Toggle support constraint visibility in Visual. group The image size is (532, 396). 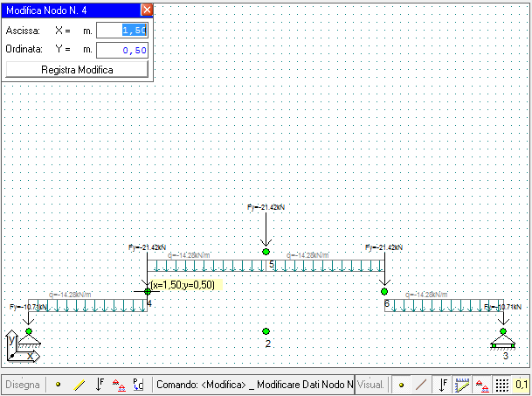coord(482,386)
